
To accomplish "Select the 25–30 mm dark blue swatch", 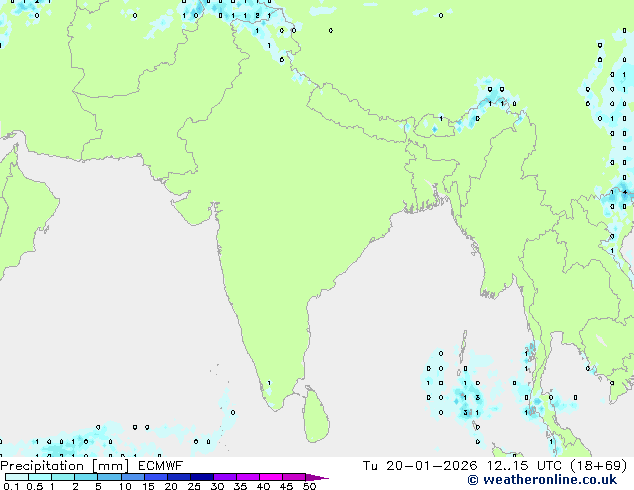I will (x=202, y=477).
